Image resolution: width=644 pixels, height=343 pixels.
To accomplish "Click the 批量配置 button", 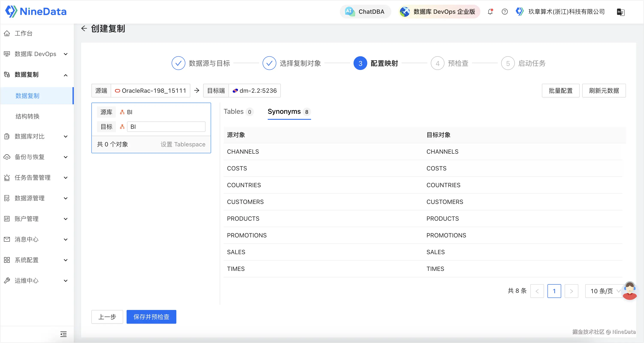I will pos(560,91).
